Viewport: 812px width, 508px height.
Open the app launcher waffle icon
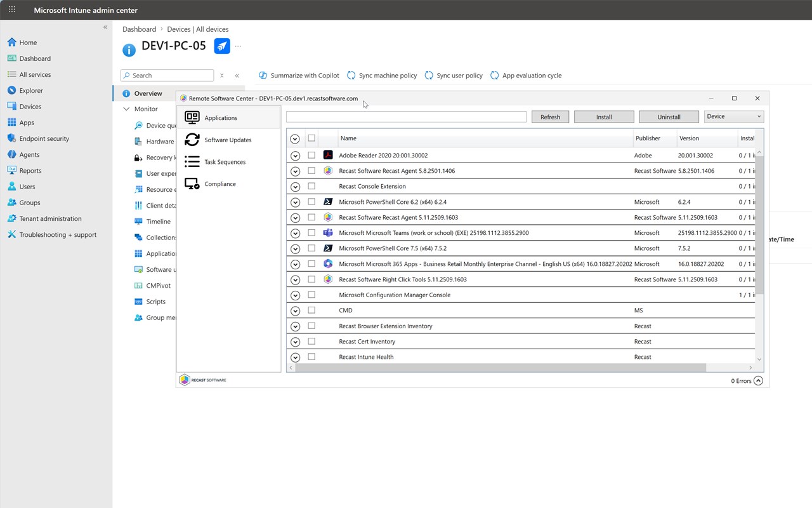[11, 10]
